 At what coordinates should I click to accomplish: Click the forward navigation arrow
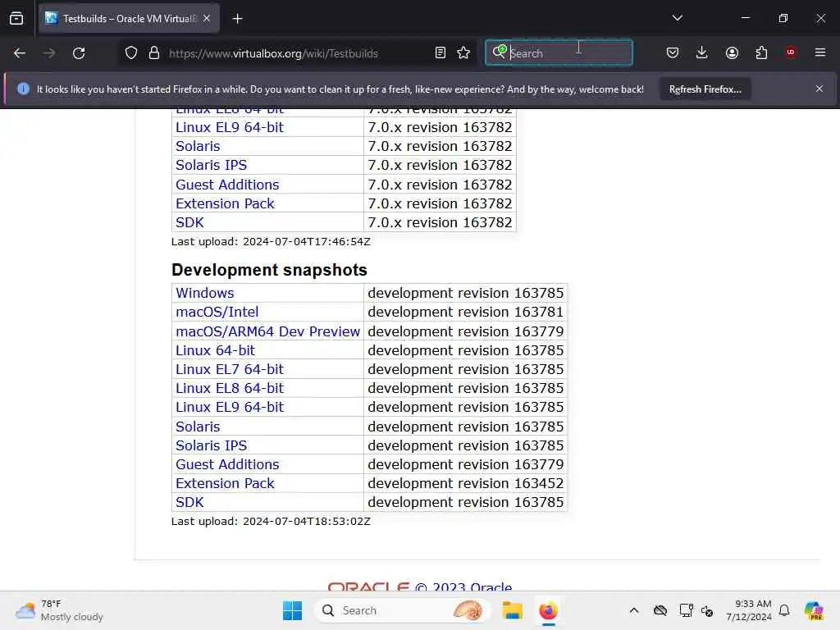click(x=49, y=53)
